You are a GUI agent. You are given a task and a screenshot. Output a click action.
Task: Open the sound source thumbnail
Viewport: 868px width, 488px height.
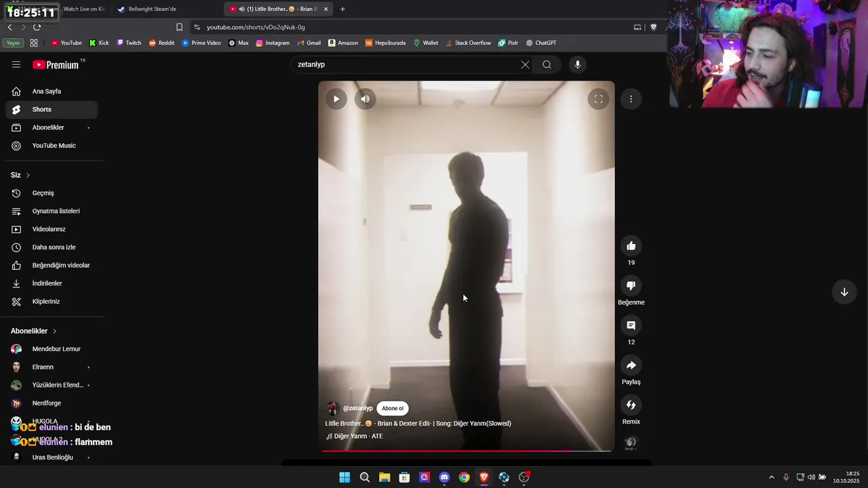coord(631,443)
